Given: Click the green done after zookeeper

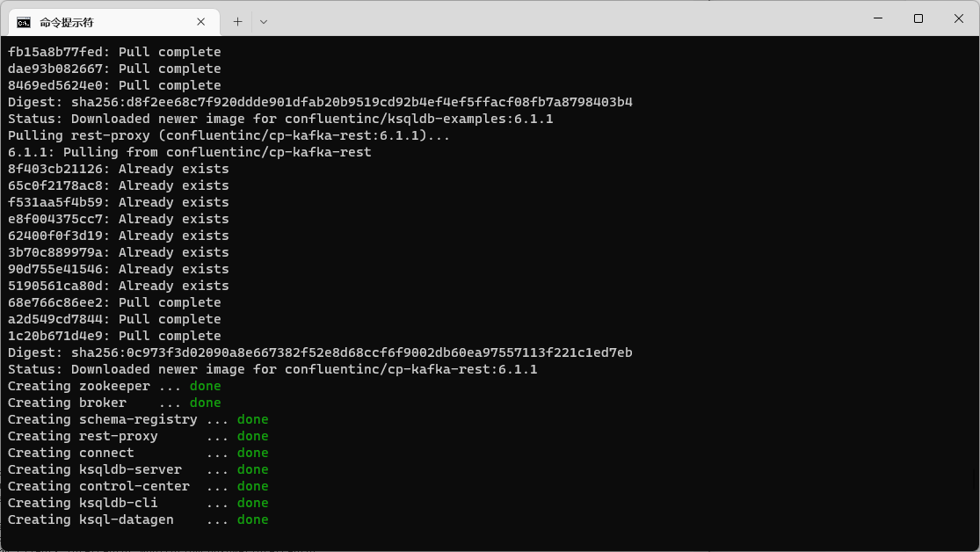Looking at the screenshot, I should click(205, 386).
